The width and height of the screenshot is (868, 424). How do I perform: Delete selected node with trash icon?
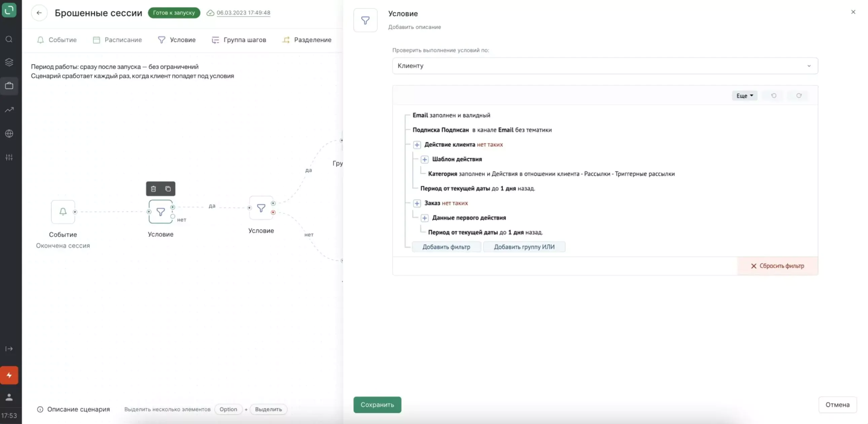[153, 189]
